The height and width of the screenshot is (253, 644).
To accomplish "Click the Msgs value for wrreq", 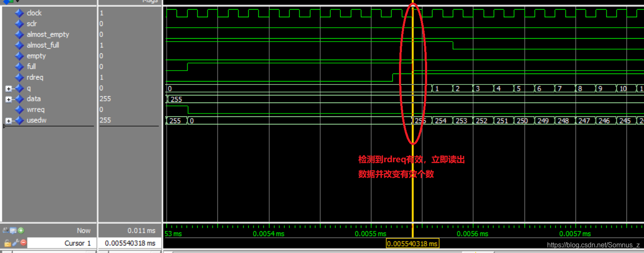I will pos(102,110).
